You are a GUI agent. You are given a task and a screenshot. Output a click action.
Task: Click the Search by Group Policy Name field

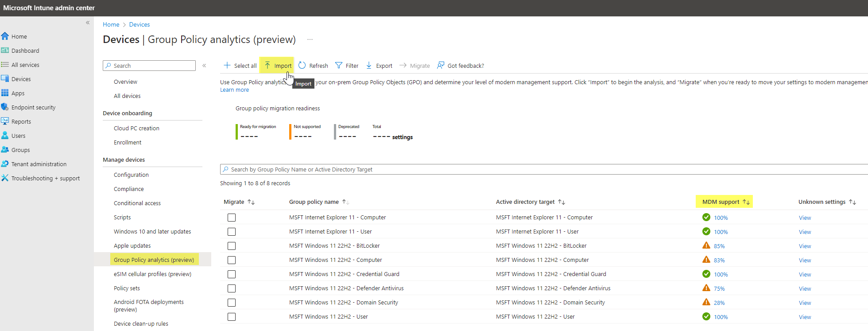pos(544,169)
